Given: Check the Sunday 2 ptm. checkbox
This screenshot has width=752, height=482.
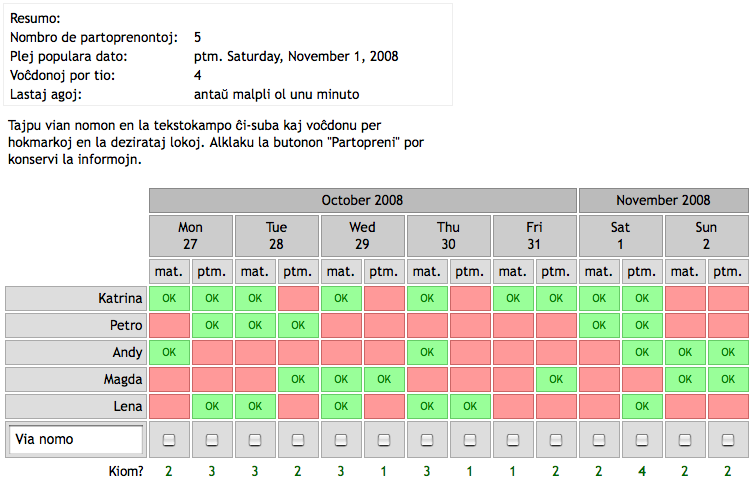Looking at the screenshot, I should point(728,440).
